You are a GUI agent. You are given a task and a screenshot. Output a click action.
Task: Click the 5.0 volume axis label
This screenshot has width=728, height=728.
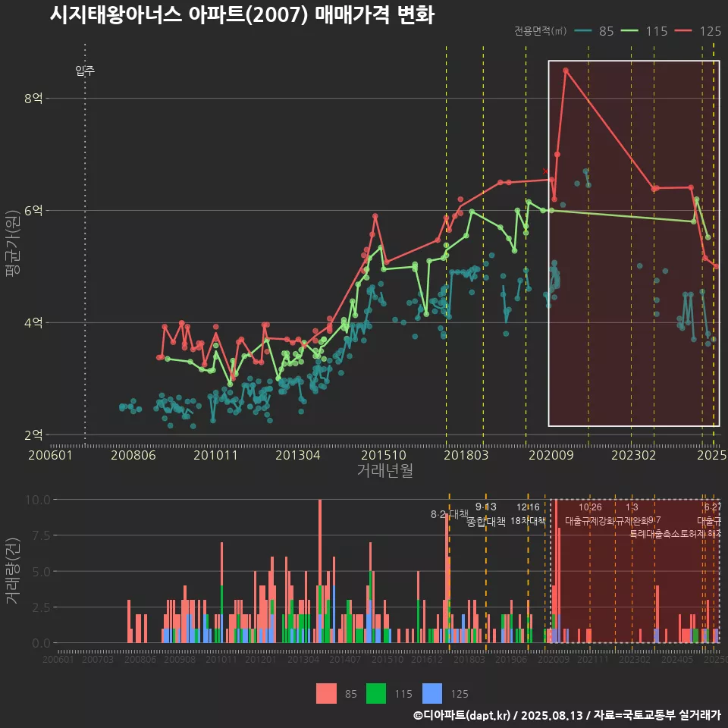pyautogui.click(x=41, y=572)
